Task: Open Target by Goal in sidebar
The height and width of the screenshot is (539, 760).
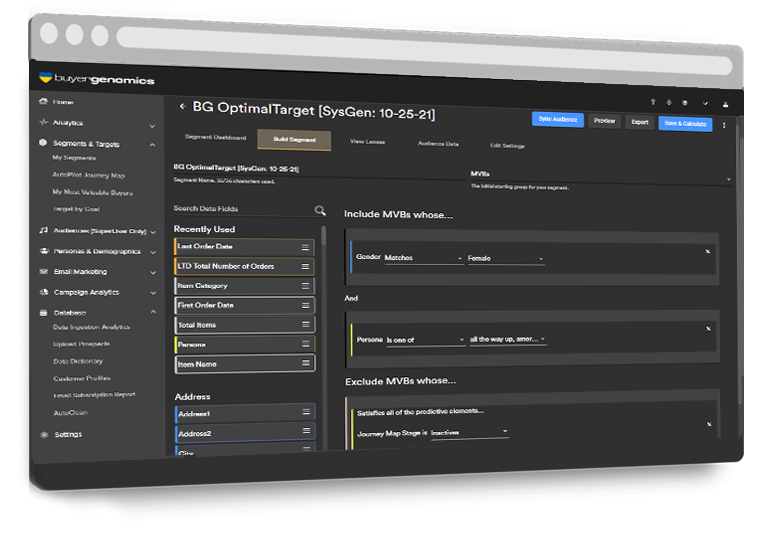Action: pyautogui.click(x=76, y=209)
